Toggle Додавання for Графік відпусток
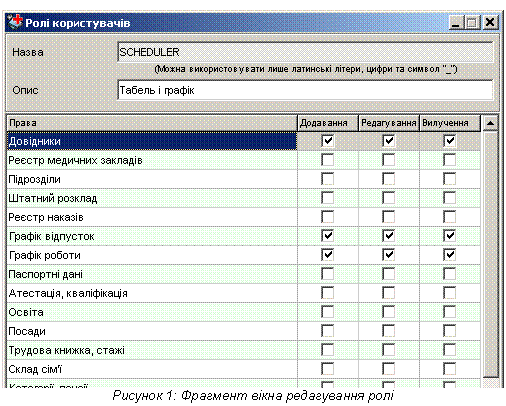This screenshot has height=406, width=506. point(327,236)
